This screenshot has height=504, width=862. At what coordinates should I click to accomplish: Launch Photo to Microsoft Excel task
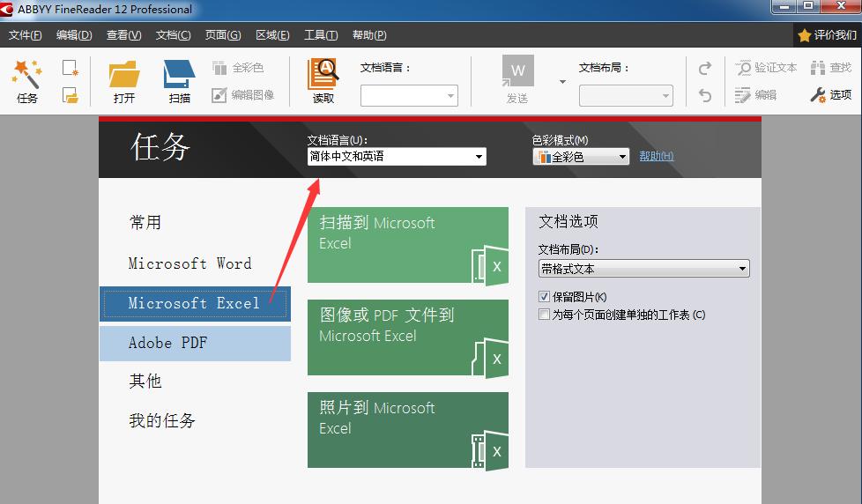[x=408, y=430]
